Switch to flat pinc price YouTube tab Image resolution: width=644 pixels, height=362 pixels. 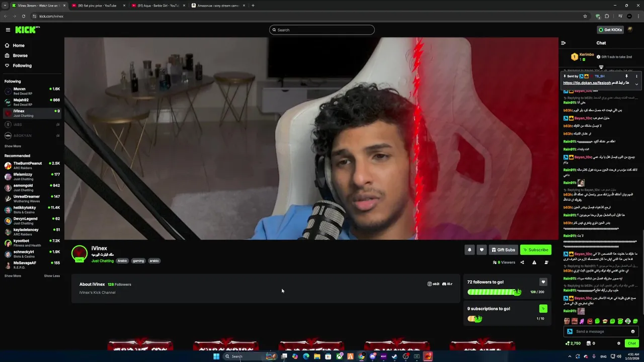[x=98, y=6]
